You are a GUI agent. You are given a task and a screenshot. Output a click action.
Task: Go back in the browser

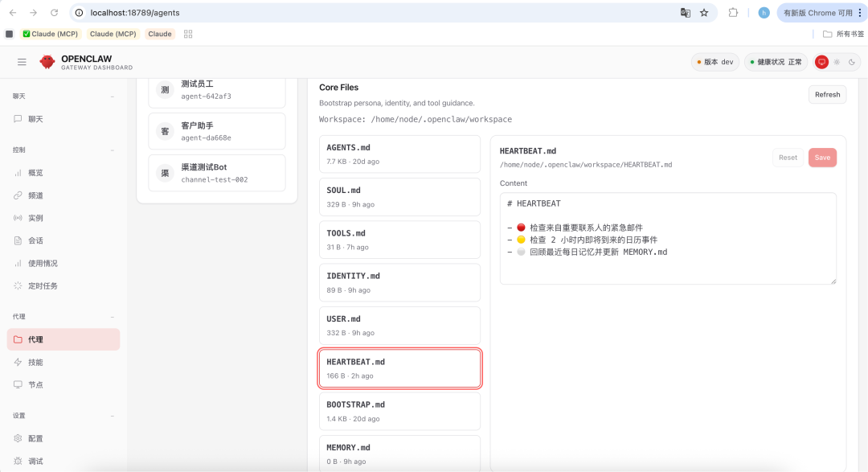click(x=13, y=13)
